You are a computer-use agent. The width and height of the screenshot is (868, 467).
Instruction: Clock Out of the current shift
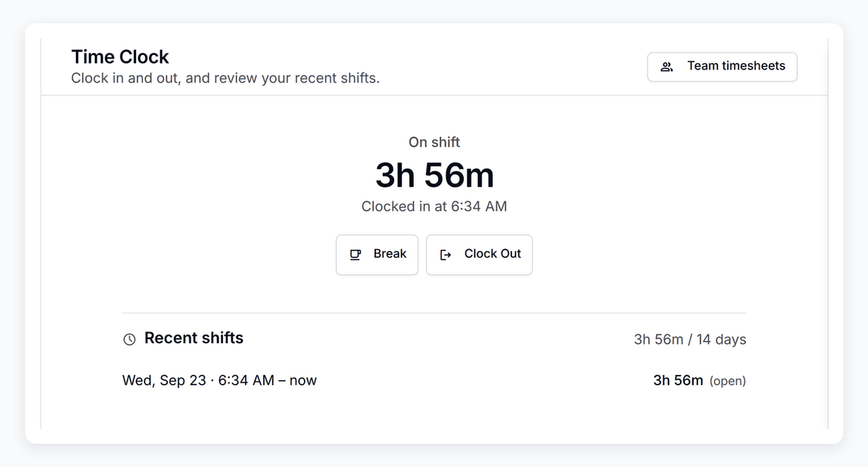(x=479, y=254)
